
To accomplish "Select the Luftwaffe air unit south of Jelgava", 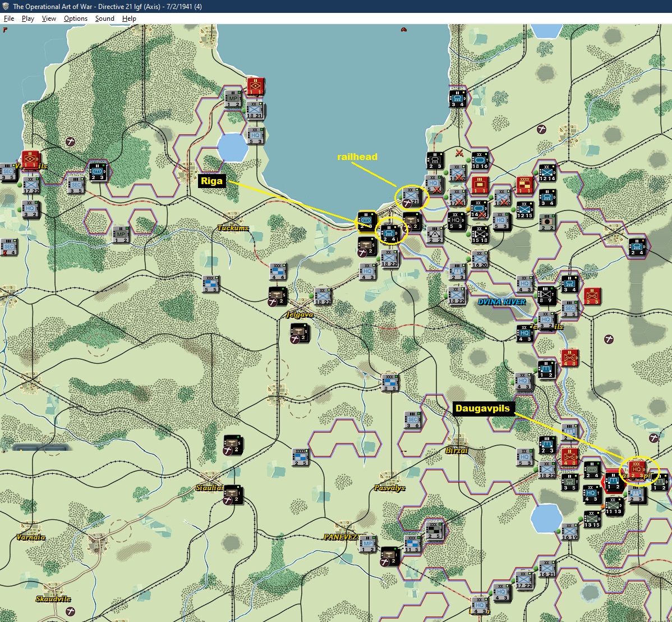I will pos(300,333).
